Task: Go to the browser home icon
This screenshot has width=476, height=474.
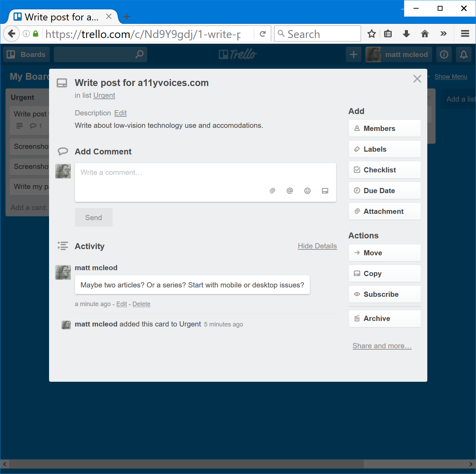Action: point(425,34)
